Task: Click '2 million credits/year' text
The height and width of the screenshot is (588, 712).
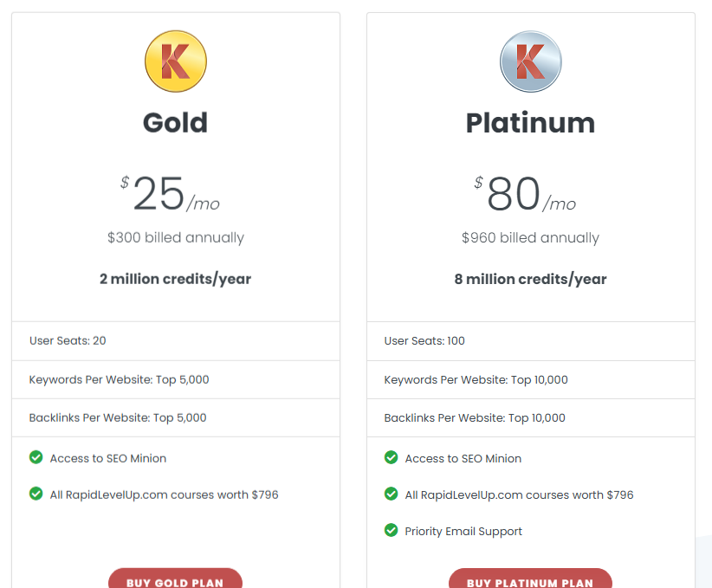Action: click(x=175, y=279)
